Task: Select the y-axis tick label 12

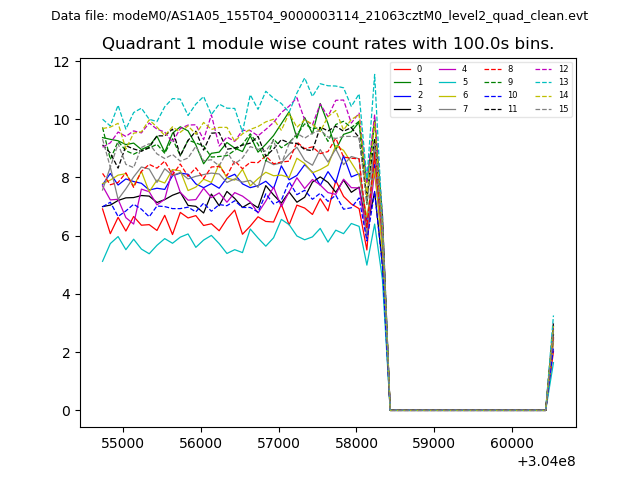Action: pos(62,62)
